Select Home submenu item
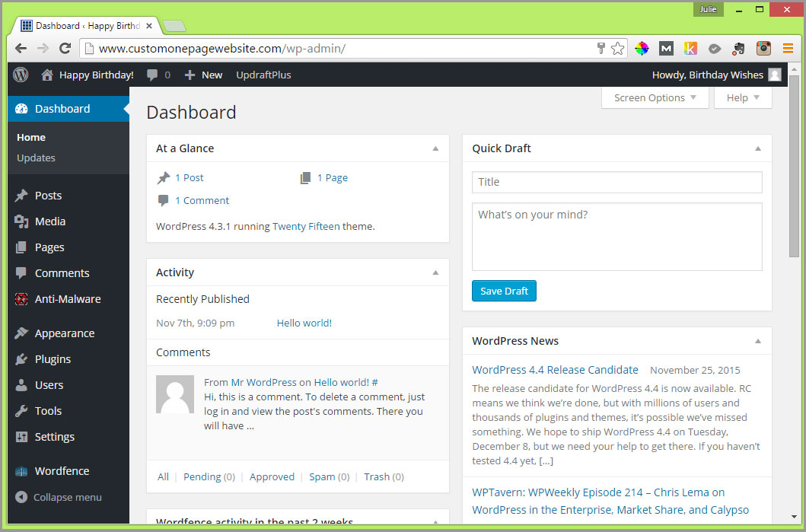Image resolution: width=806 pixels, height=532 pixels. tap(31, 137)
